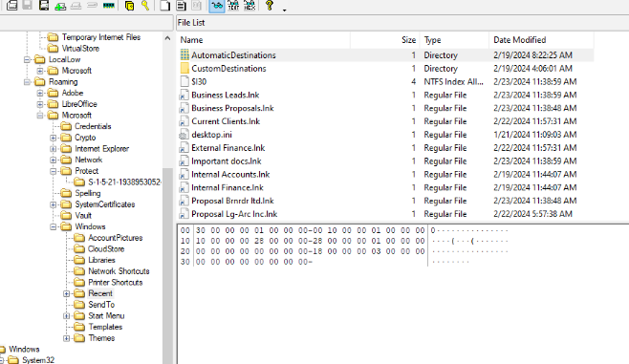629x364 pixels.
Task: Click the desktop.ini file icon
Action: click(184, 135)
